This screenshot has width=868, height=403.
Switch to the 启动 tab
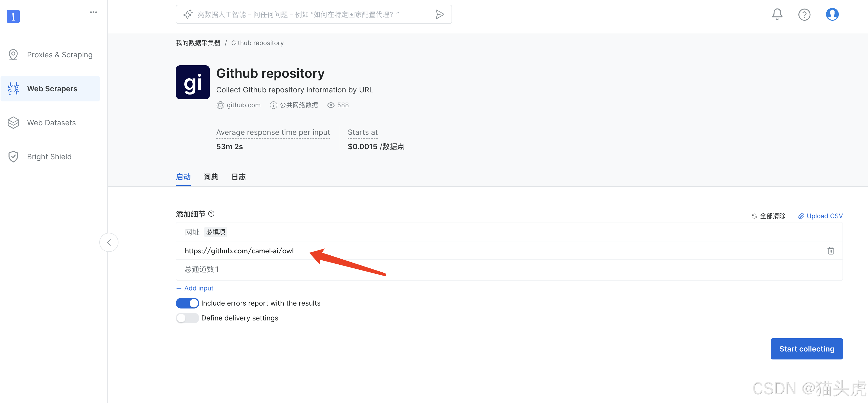point(183,177)
